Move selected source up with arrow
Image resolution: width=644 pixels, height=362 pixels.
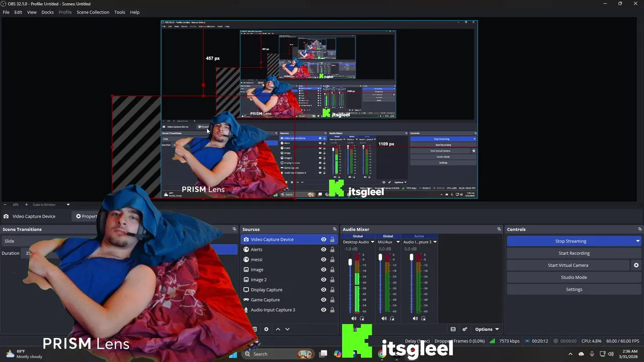[278, 329]
